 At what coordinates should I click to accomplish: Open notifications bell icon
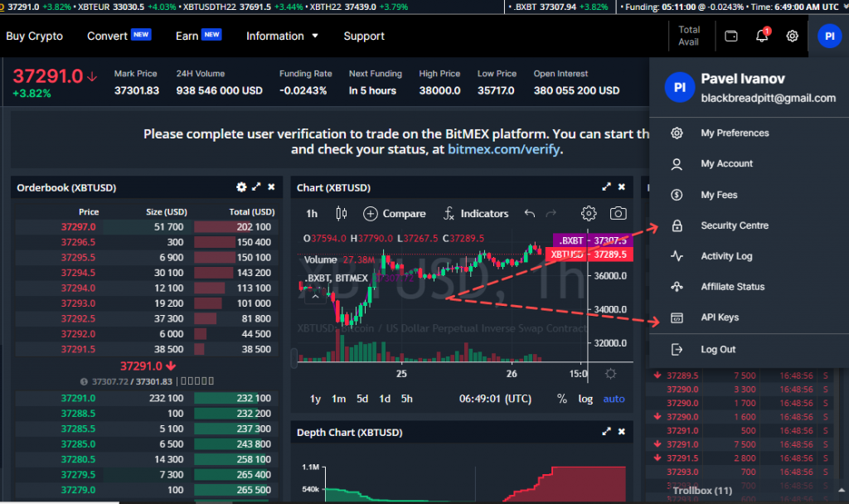coord(762,36)
